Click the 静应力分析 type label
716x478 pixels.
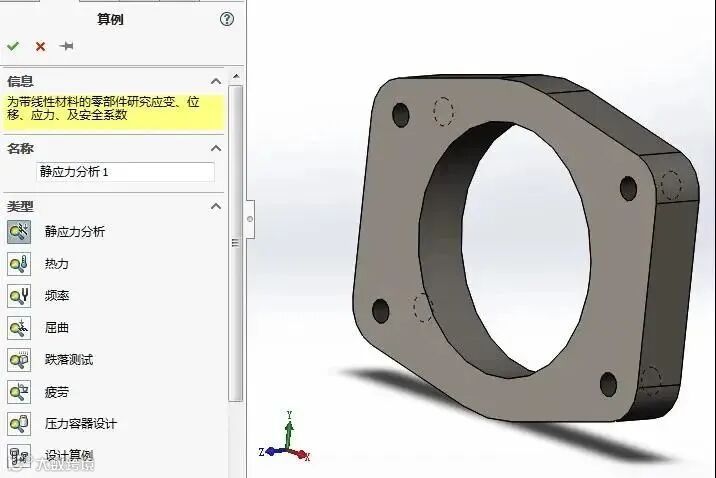point(75,231)
